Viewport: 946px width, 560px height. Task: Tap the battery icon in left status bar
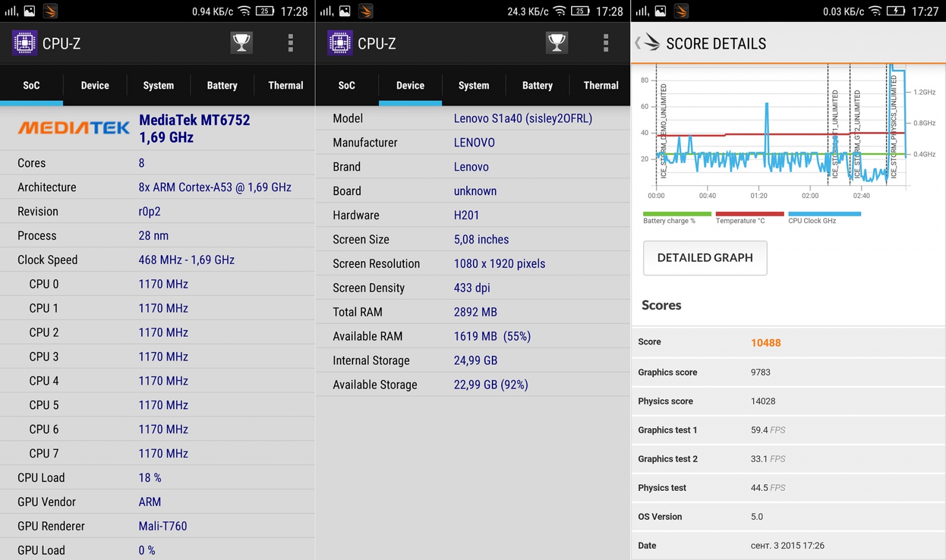click(265, 11)
